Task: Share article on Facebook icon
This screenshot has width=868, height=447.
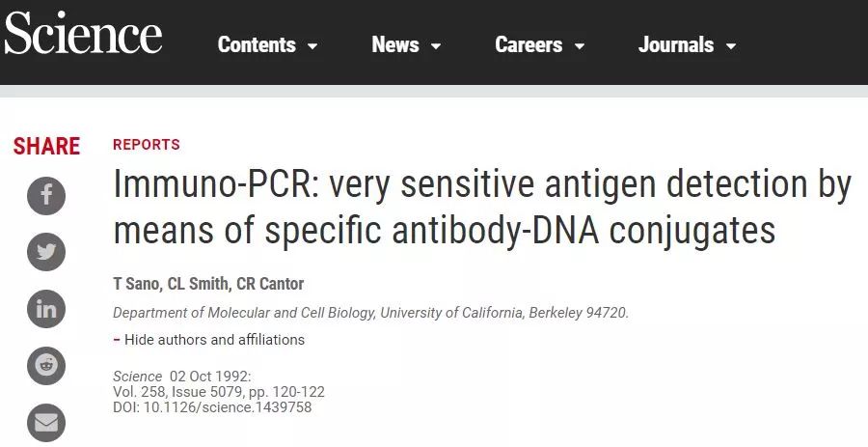Action: (x=46, y=196)
